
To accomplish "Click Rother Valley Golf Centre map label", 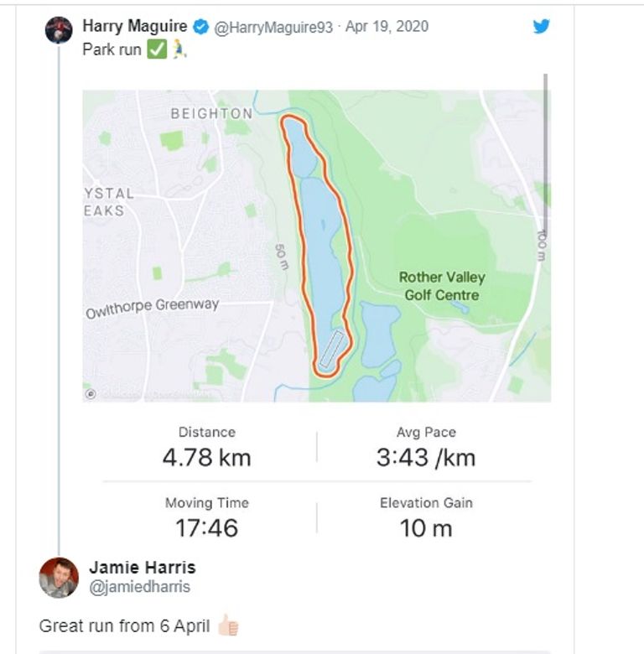I will [x=441, y=286].
